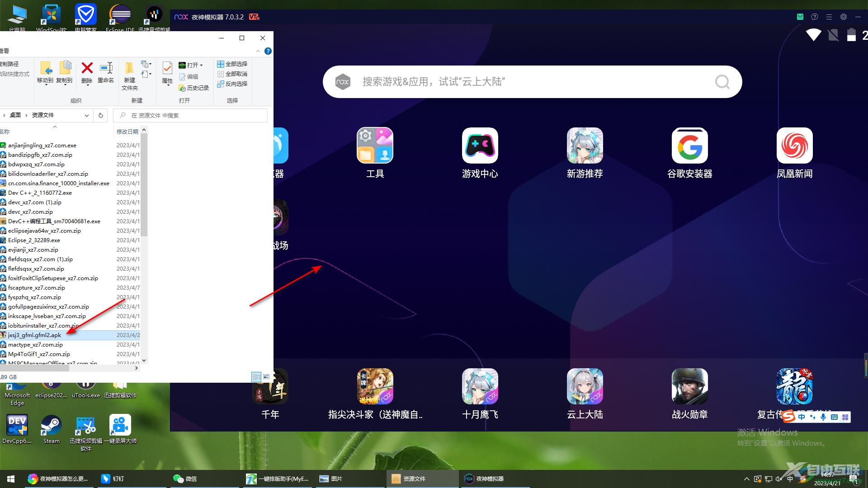Image resolution: width=868 pixels, height=488 pixels.
Task: Launch 凤凰新闻 app icon
Action: [794, 145]
